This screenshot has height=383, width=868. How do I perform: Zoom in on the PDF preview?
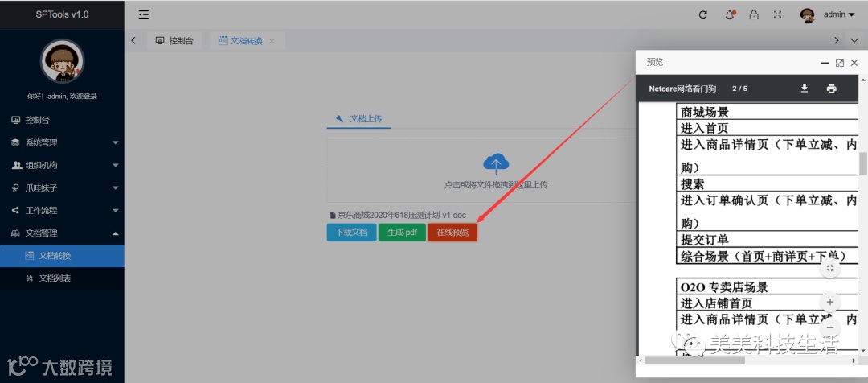pyautogui.click(x=829, y=302)
